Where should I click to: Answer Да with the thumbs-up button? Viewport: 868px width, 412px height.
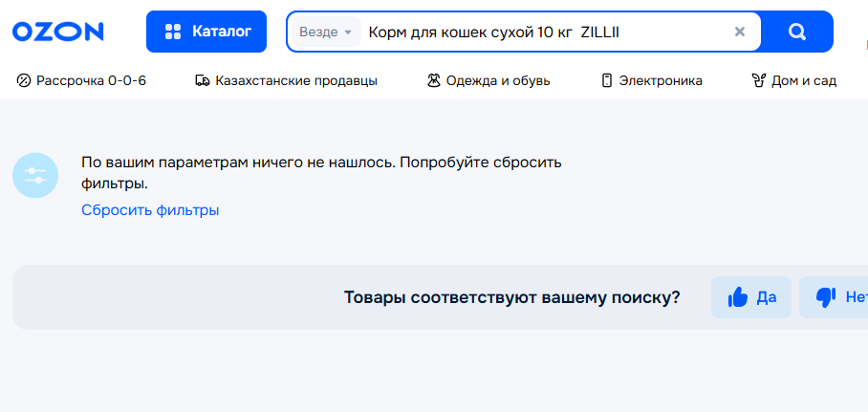[750, 297]
